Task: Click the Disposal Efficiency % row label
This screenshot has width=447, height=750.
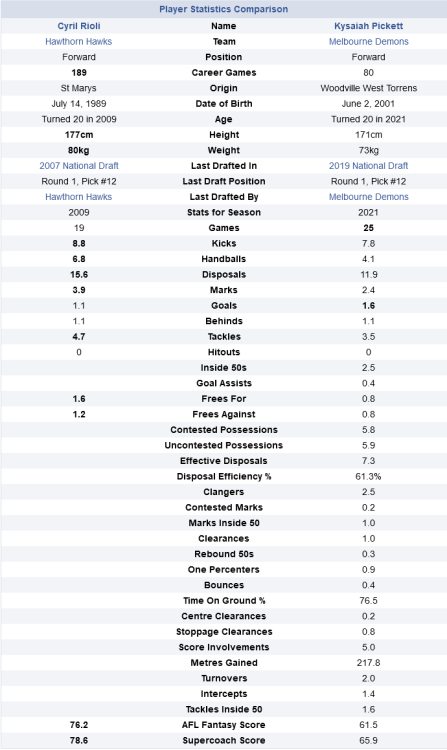Action: (224, 476)
